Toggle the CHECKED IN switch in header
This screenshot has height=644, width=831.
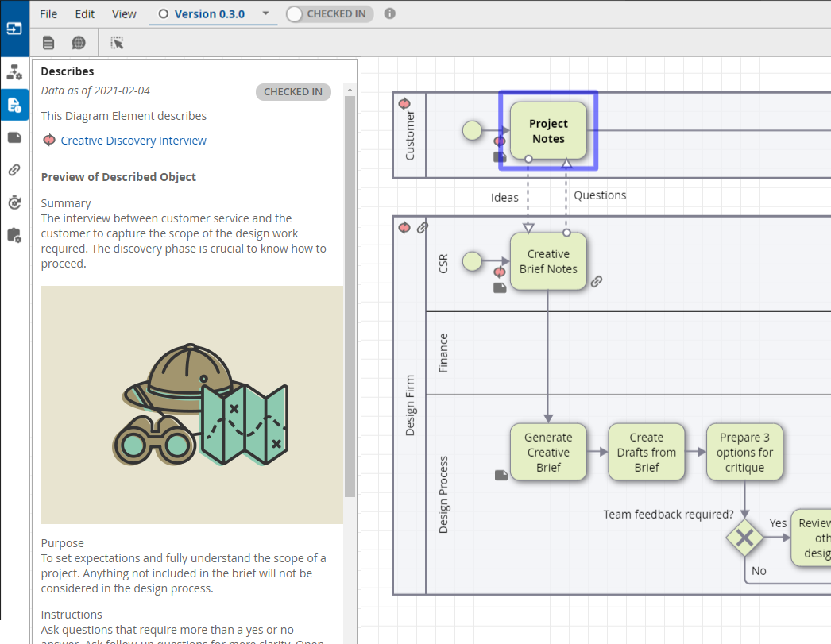pyautogui.click(x=330, y=14)
